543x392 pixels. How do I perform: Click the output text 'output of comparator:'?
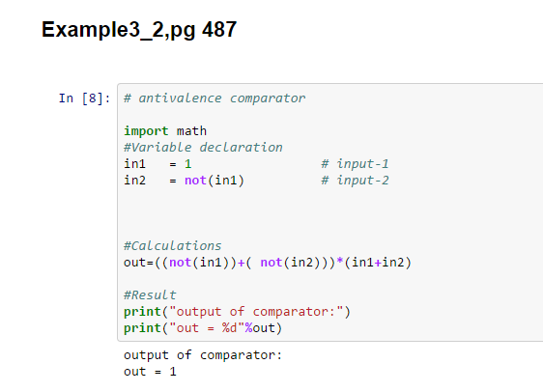[203, 355]
